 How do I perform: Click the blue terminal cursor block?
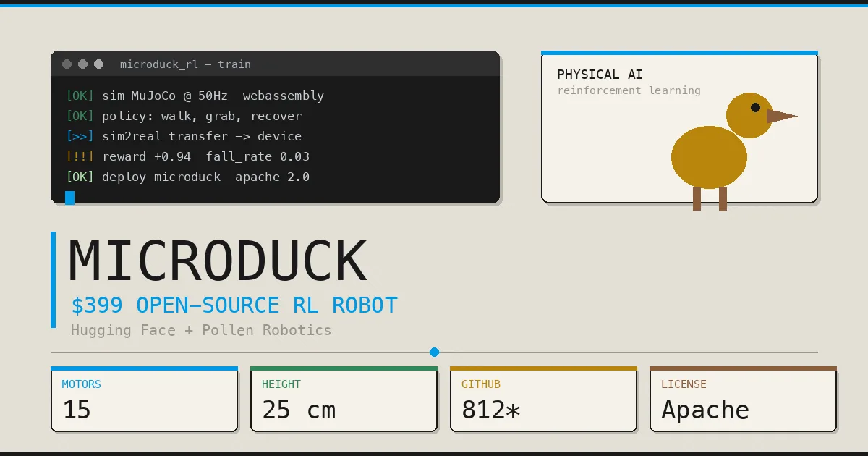pyautogui.click(x=70, y=198)
